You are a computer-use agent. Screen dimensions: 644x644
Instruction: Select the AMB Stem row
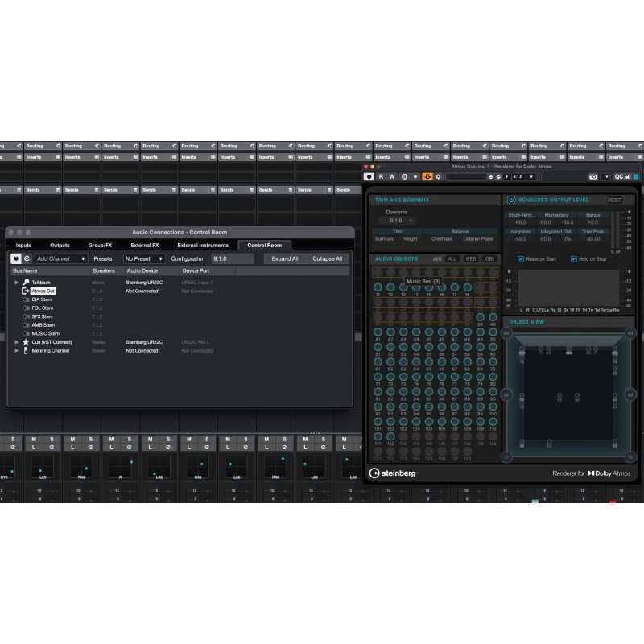coord(43,325)
